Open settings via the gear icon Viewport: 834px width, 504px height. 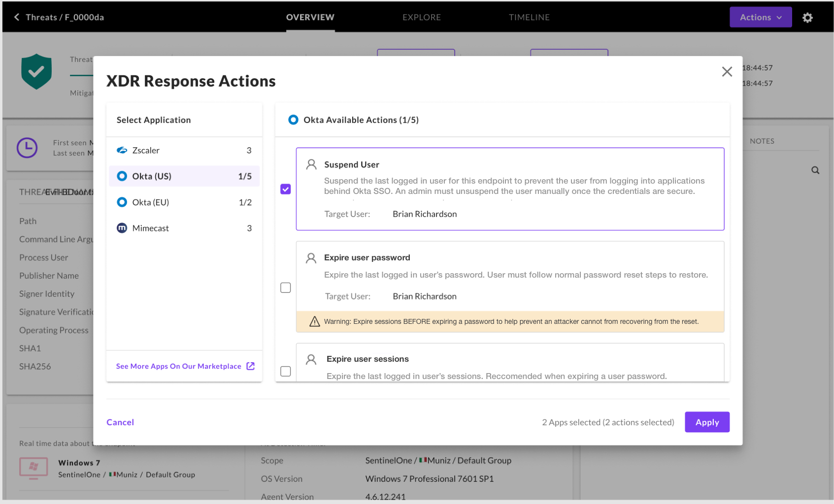(807, 18)
